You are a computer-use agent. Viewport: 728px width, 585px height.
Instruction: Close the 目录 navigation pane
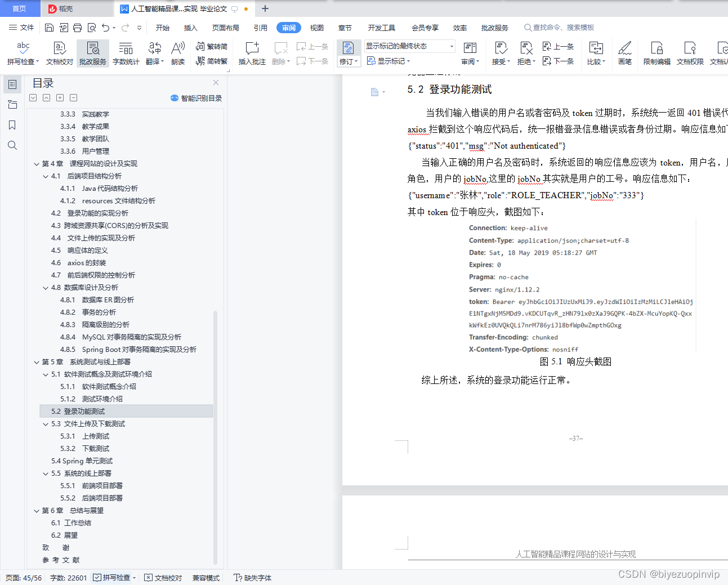click(216, 82)
